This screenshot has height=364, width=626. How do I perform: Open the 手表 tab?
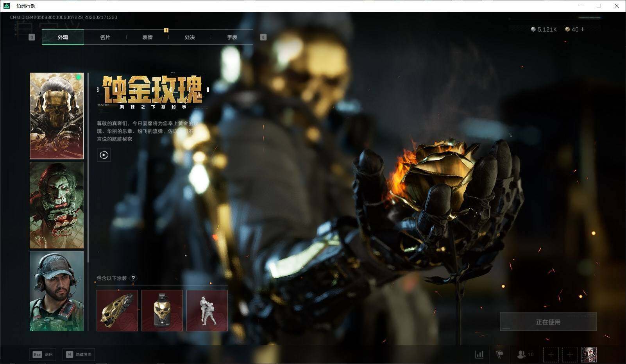coord(232,37)
